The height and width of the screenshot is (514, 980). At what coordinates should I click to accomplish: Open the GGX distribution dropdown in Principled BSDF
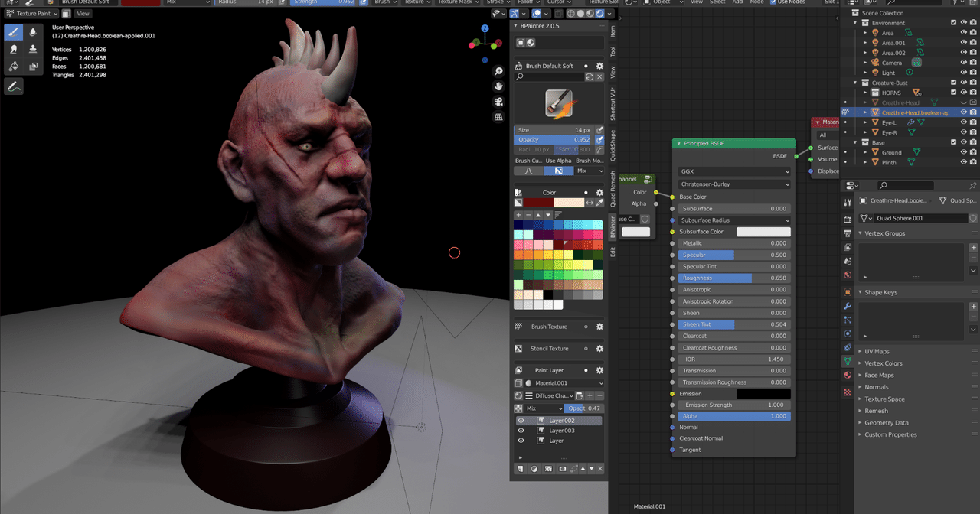click(x=733, y=171)
